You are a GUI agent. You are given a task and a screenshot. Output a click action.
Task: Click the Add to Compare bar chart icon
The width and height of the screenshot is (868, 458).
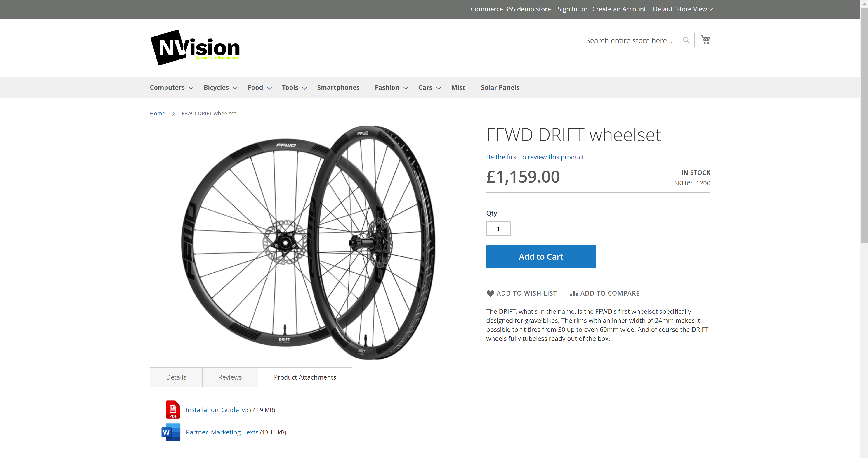click(573, 293)
